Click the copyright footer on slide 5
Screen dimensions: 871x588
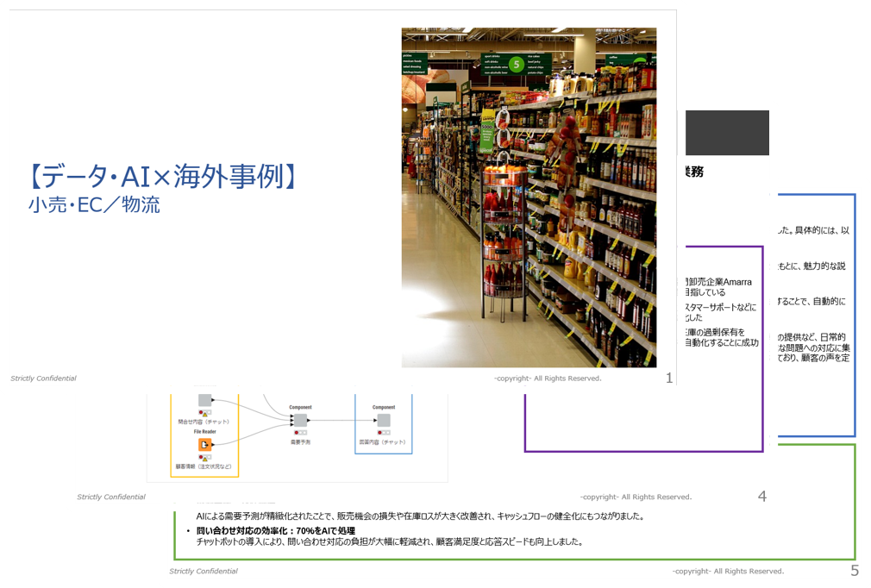coord(728,571)
